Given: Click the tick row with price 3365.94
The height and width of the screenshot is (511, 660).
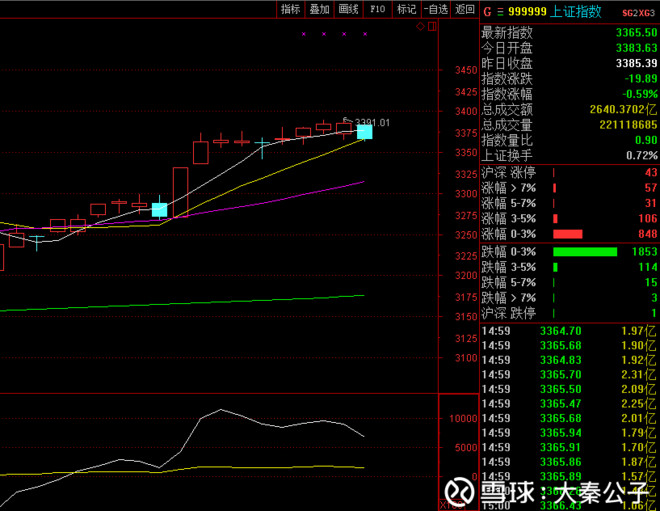Looking at the screenshot, I should coord(569,433).
